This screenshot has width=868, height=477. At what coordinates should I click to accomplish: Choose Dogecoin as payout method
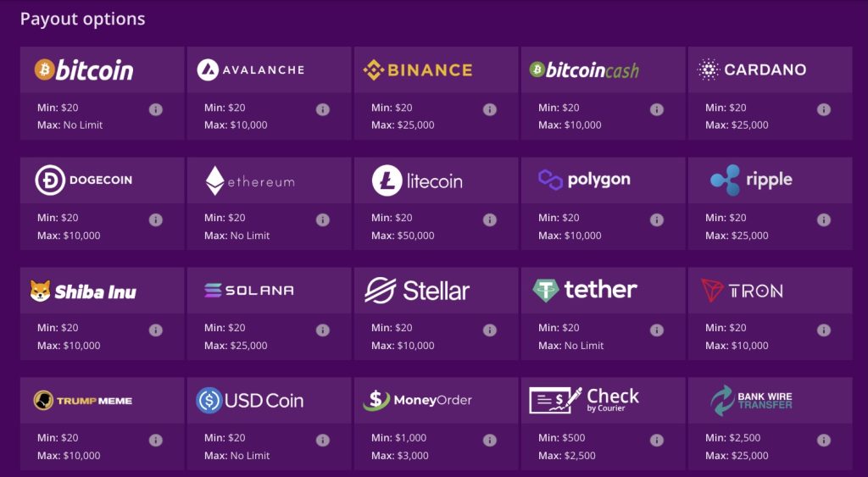[84, 180]
